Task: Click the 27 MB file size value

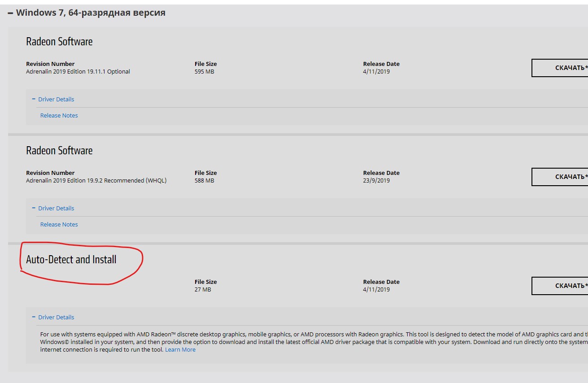Action: pos(203,290)
